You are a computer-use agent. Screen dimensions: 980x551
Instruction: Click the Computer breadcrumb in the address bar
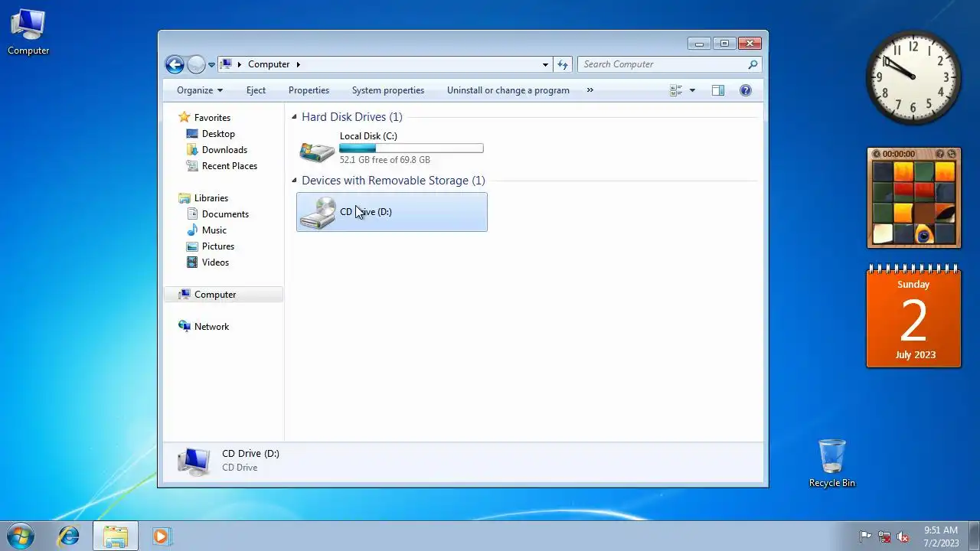pyautogui.click(x=269, y=64)
